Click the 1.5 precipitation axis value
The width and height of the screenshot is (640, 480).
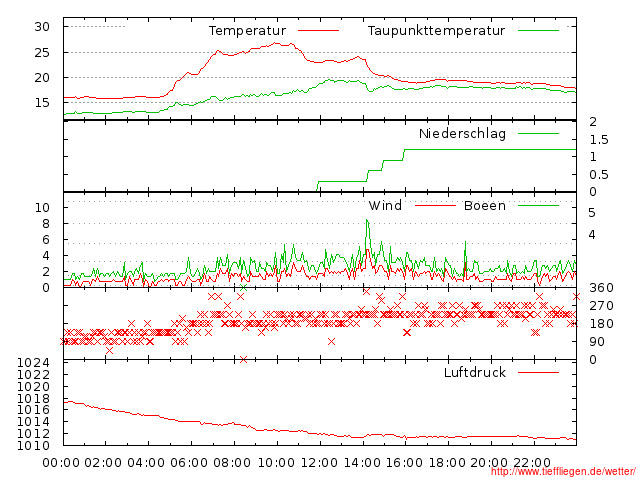pos(599,140)
